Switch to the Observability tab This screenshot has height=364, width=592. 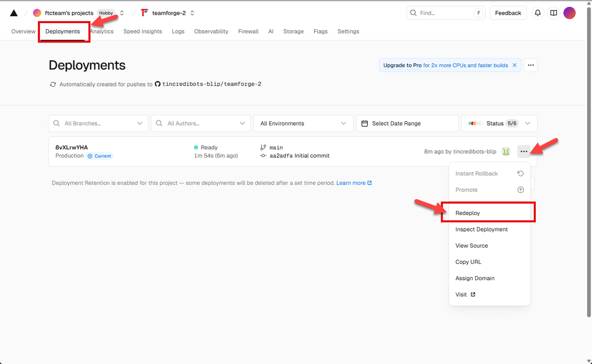point(211,31)
